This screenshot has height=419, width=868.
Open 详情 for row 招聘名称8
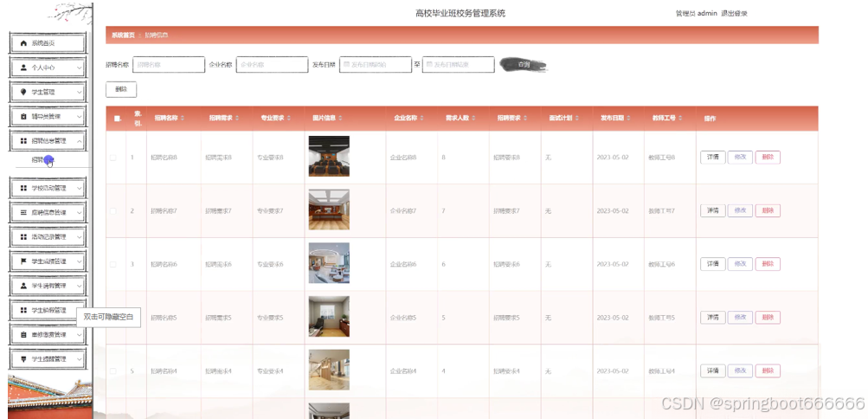[x=712, y=158]
